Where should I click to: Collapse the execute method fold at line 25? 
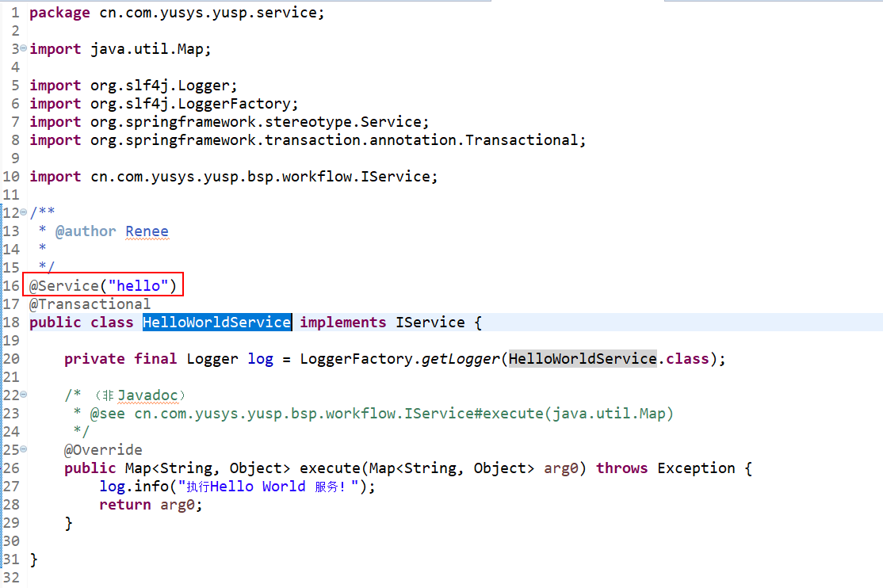[x=23, y=450]
